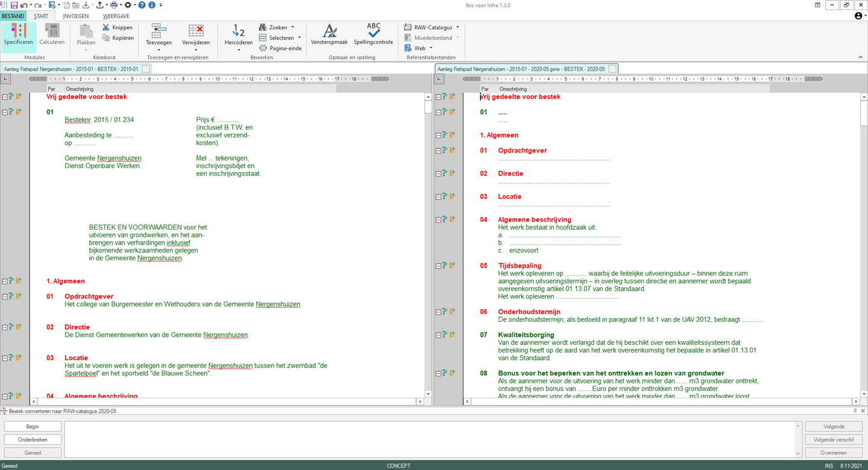This screenshot has height=470, width=868.
Task: Open the user account icon
Action: [859, 16]
